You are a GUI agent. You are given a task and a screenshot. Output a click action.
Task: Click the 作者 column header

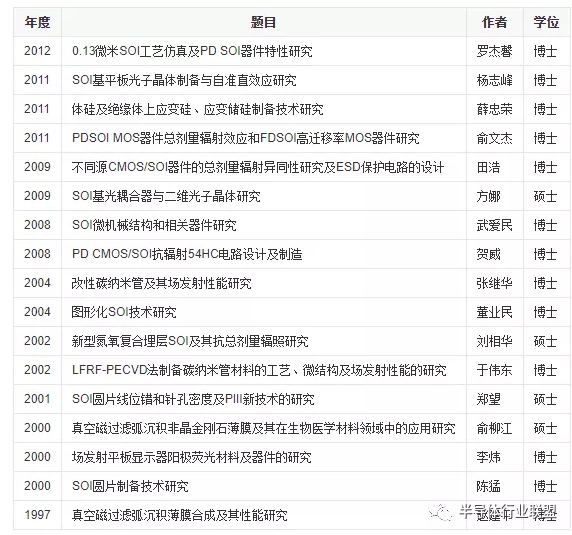point(495,22)
